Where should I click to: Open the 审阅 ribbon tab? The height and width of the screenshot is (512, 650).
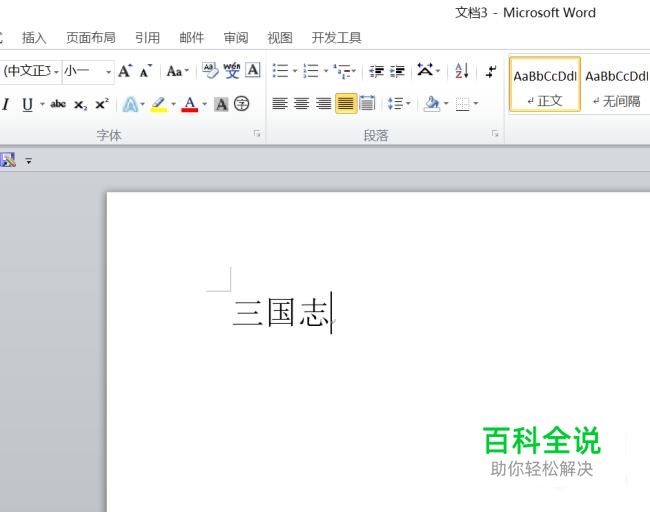click(x=236, y=38)
